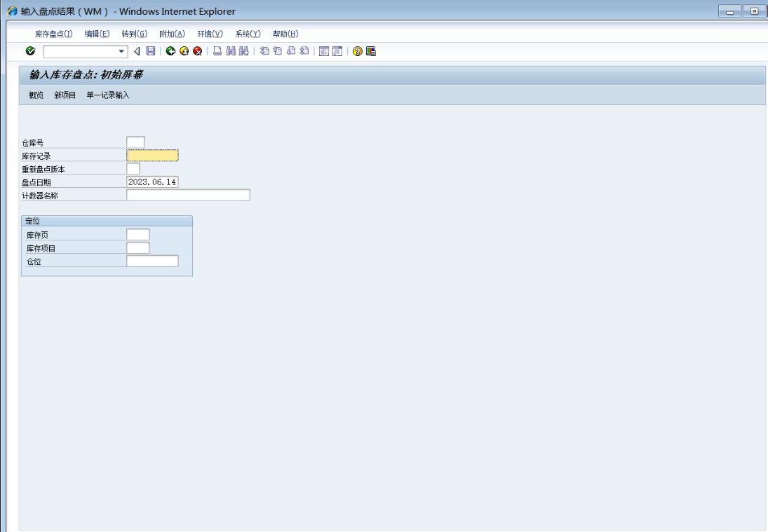
Task: Click the Save floppy disk icon
Action: coord(149,51)
